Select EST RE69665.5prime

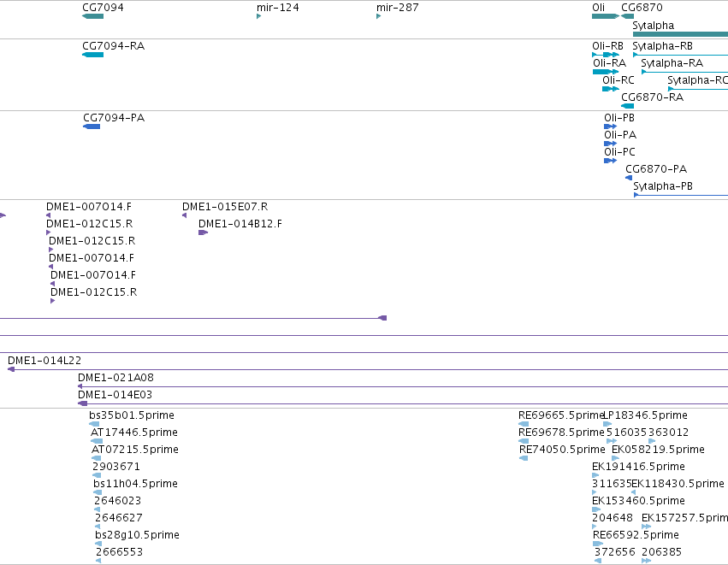tap(524, 424)
